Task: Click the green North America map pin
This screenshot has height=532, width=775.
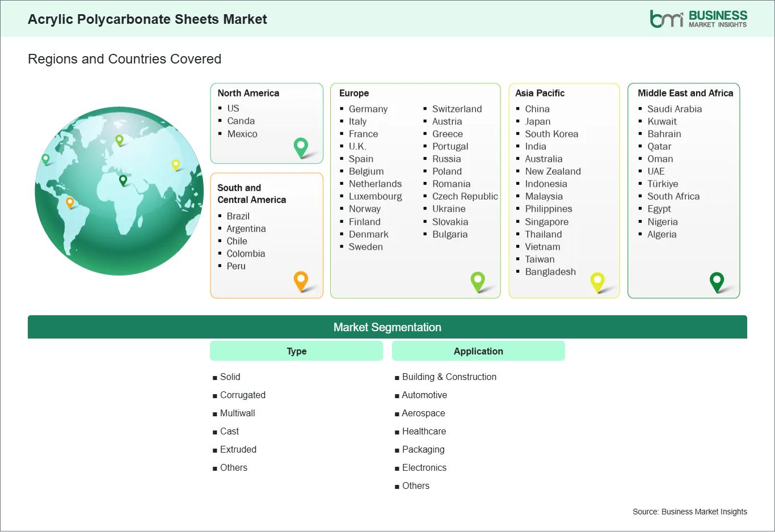Action: [300, 148]
